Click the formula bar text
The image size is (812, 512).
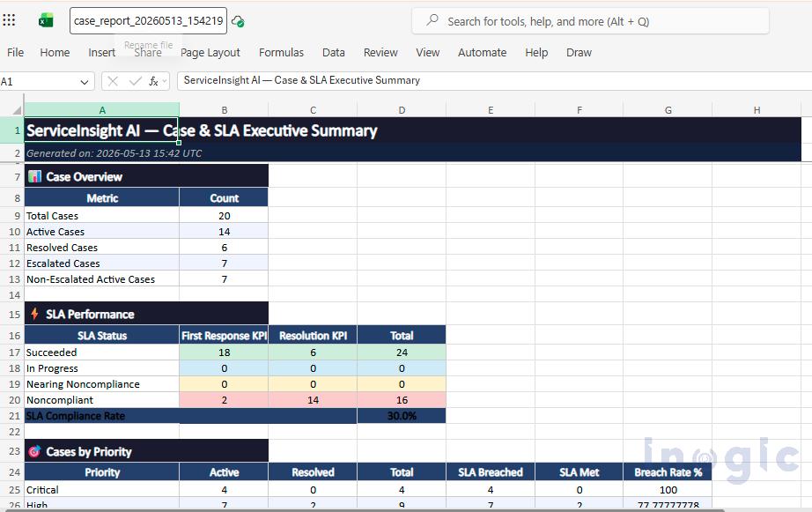pyautogui.click(x=302, y=80)
